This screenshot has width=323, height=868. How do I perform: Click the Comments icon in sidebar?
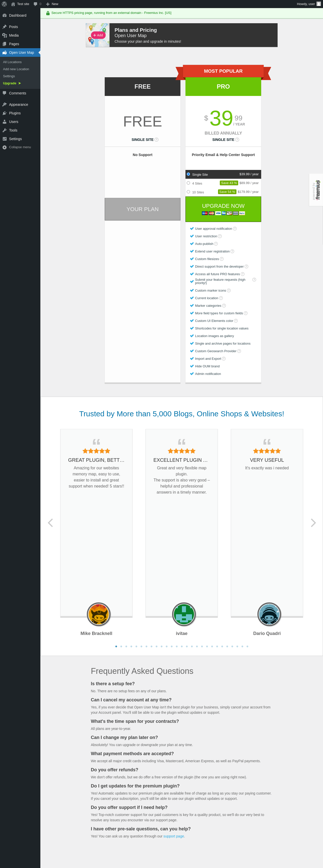pos(4,93)
